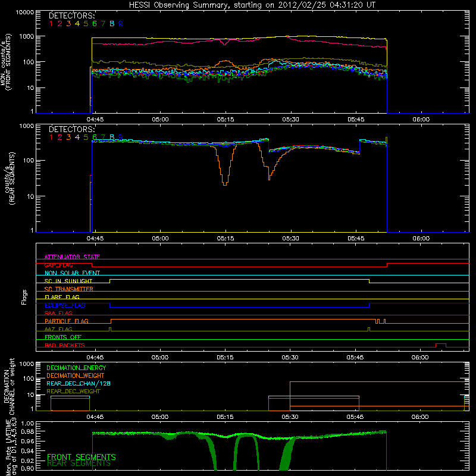Click the REAR_DEC_WEIGHT legend entry
The height and width of the screenshot is (476, 476).
[x=73, y=392]
